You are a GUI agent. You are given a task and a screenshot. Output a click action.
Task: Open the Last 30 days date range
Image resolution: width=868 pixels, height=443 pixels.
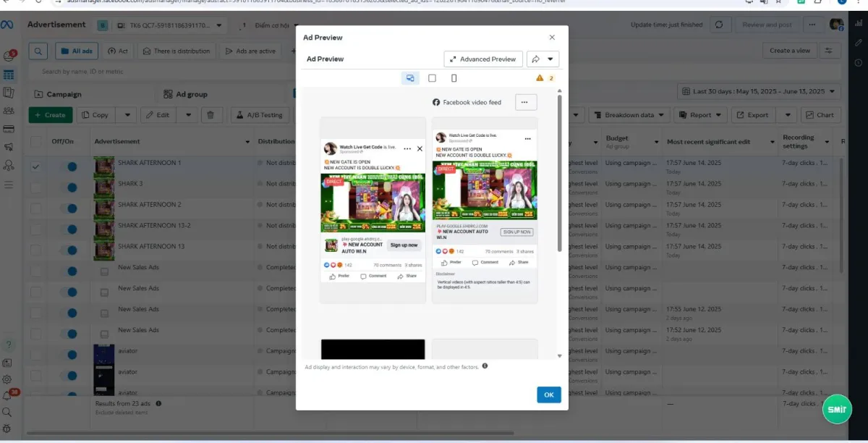[x=759, y=92]
